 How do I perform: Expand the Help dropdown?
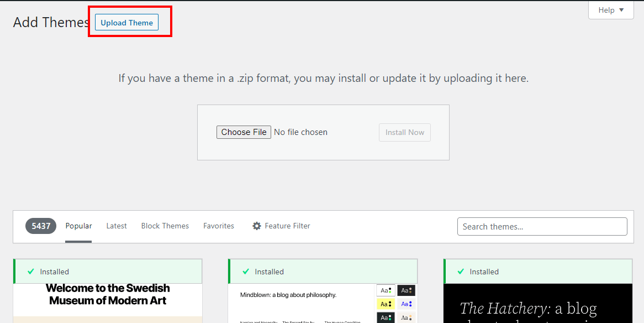tap(610, 10)
